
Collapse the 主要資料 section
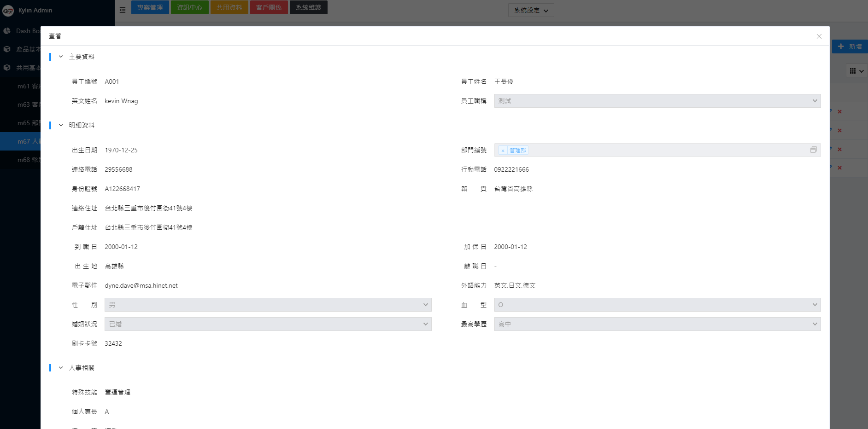click(61, 57)
